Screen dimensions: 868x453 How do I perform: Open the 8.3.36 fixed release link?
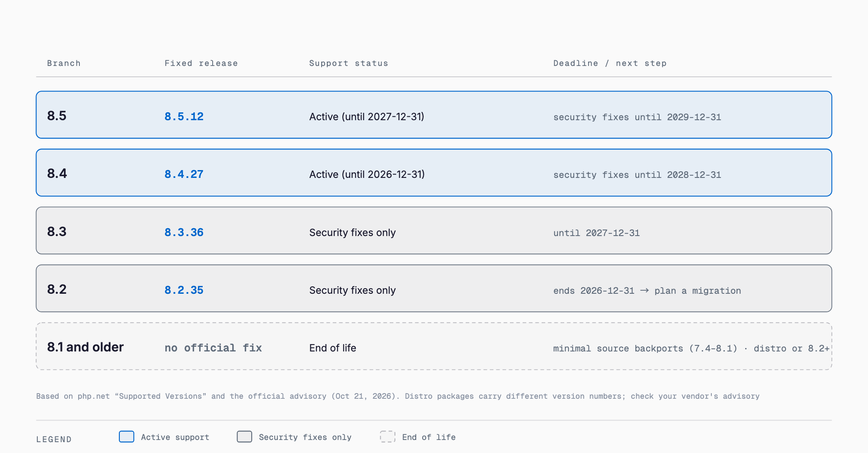[x=184, y=233]
